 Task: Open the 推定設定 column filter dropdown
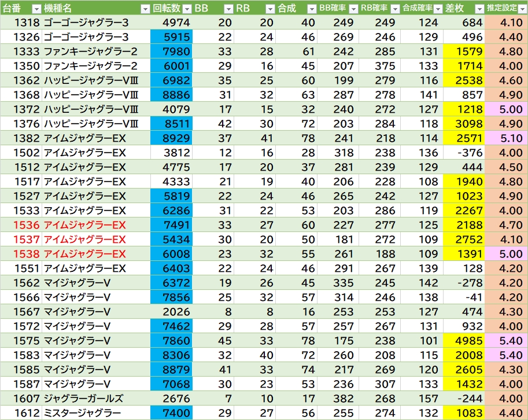click(523, 9)
